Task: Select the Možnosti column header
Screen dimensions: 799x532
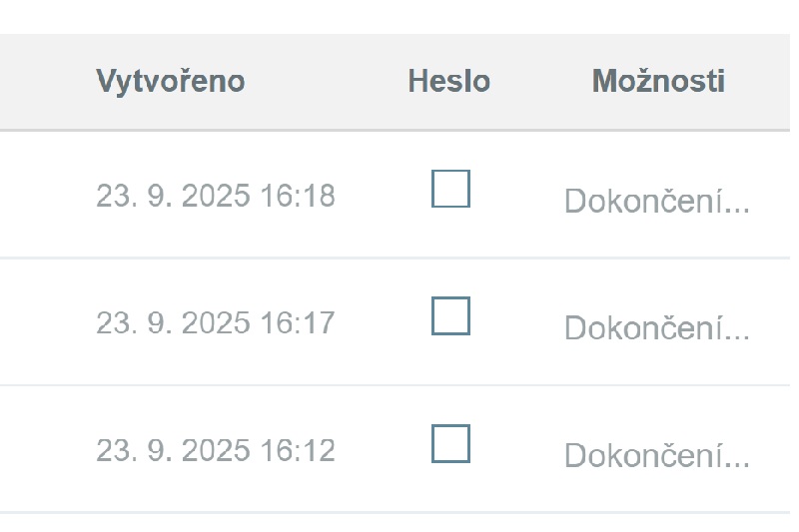Action: (658, 81)
